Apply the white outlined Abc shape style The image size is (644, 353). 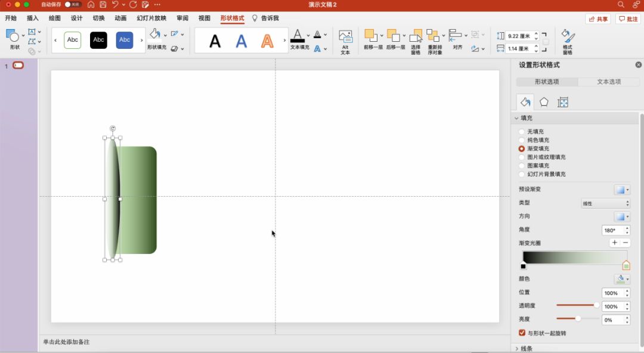tap(73, 40)
